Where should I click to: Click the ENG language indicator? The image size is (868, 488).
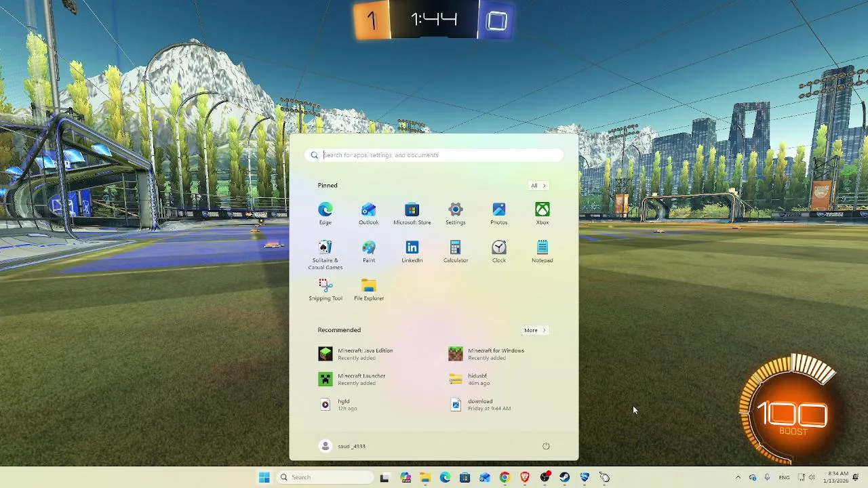coord(784,477)
